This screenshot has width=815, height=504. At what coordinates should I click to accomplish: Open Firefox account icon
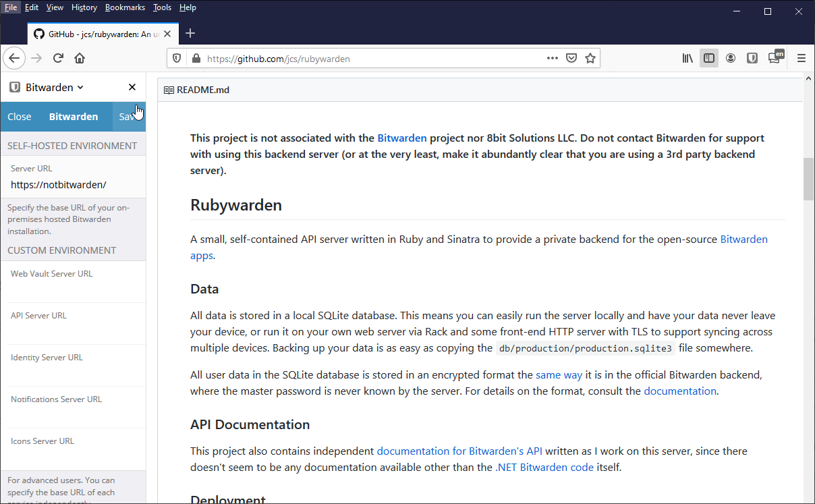tap(731, 58)
